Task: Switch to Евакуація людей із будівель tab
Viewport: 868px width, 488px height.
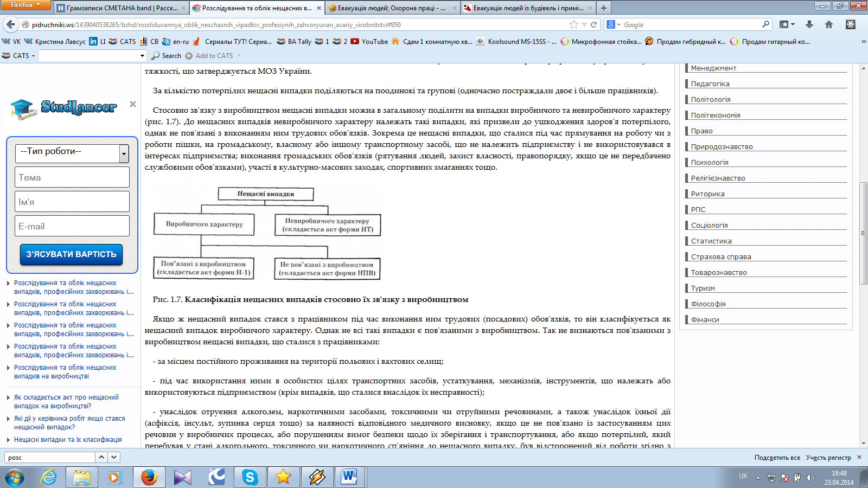Action: (x=528, y=8)
